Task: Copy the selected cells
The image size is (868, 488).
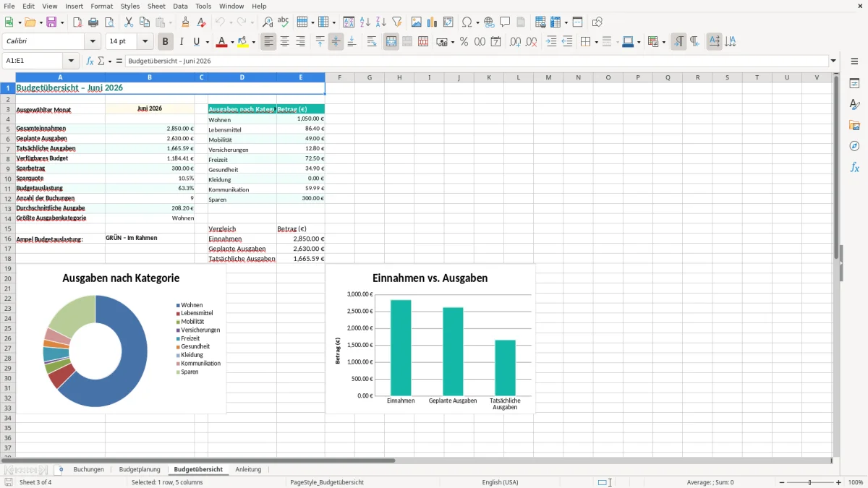Action: click(145, 22)
